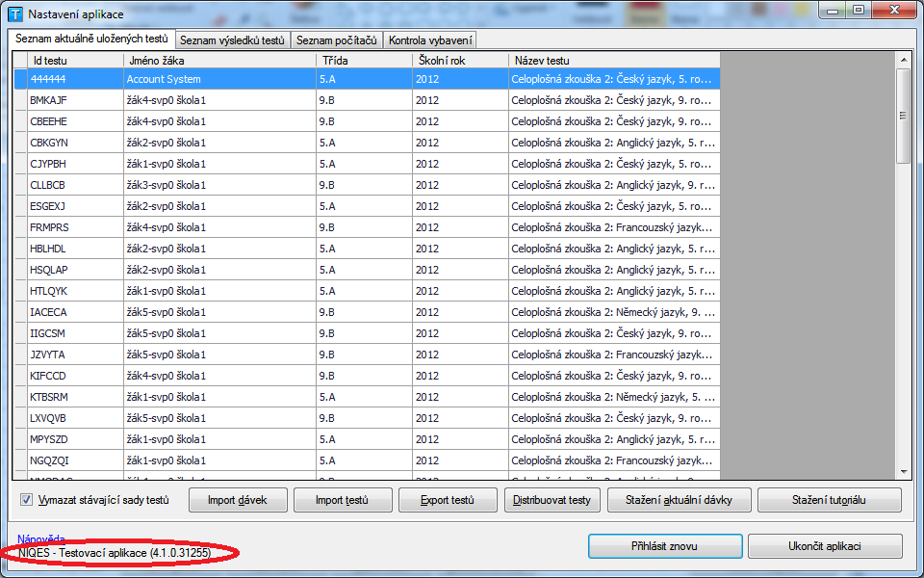This screenshot has width=924, height=578.
Task: Select the 'Kontrola vybavení' tab
Action: pyautogui.click(x=430, y=40)
